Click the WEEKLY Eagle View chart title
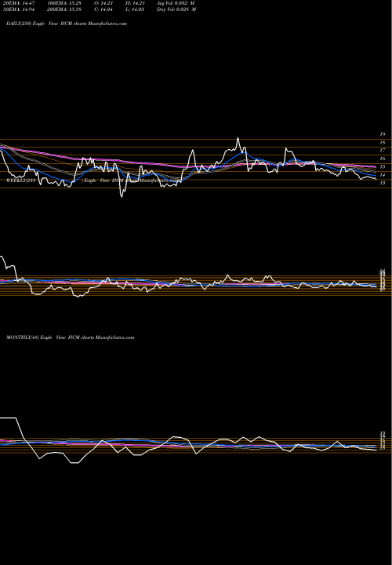The width and height of the screenshot is (392, 565). click(x=93, y=180)
